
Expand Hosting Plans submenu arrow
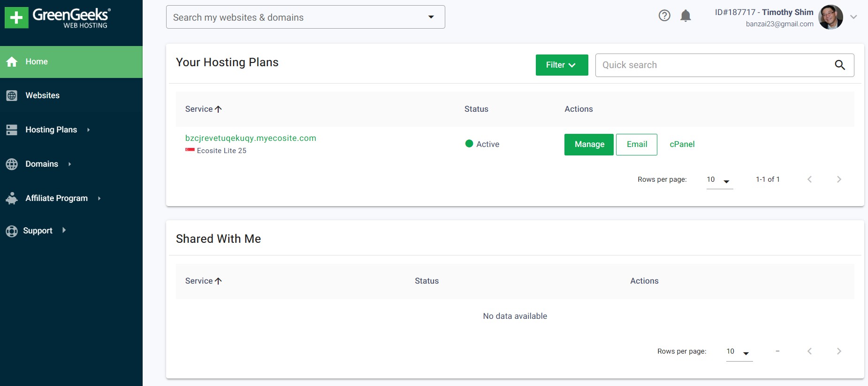click(x=88, y=130)
